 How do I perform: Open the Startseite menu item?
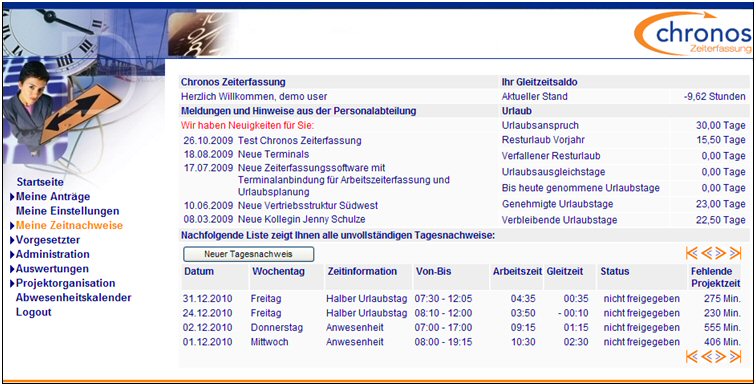40,182
